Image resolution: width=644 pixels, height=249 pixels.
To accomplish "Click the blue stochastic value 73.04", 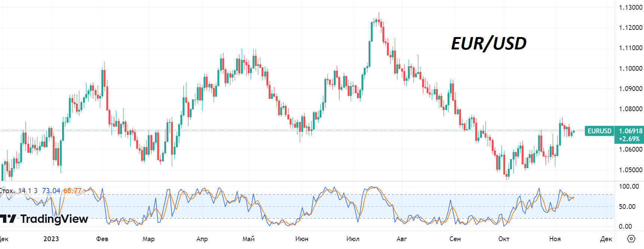I will point(51,191).
